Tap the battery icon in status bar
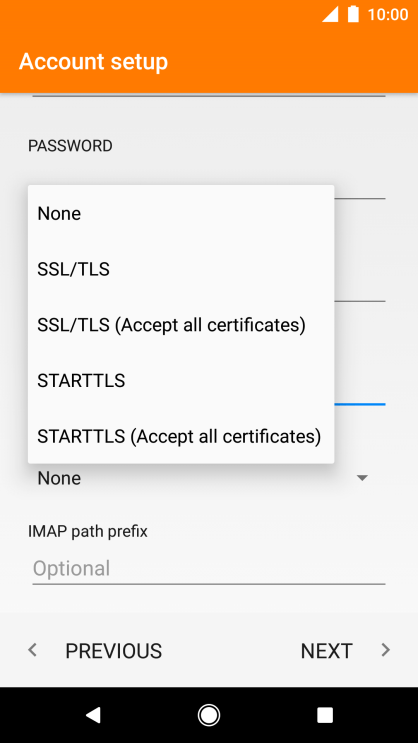 click(353, 14)
